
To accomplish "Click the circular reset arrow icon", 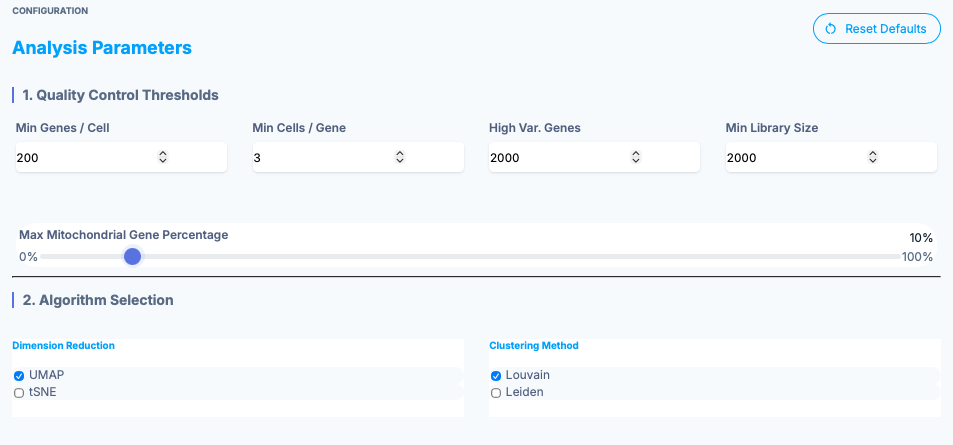I will 830,29.
